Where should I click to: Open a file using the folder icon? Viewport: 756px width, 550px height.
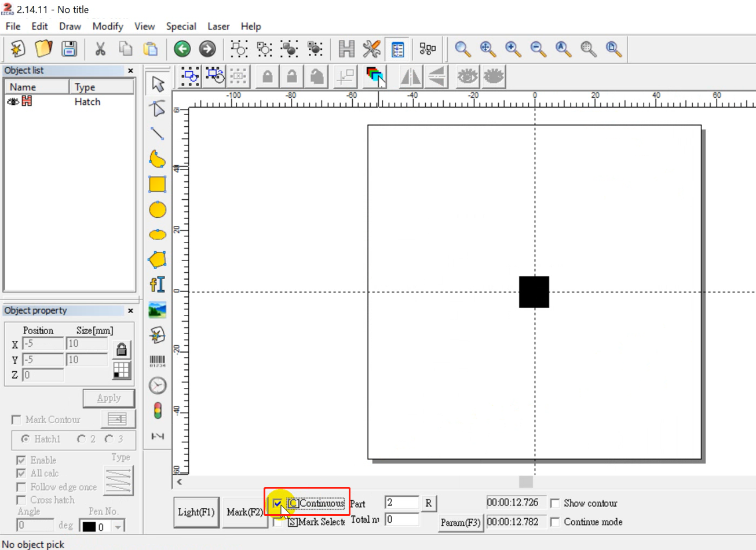click(43, 49)
